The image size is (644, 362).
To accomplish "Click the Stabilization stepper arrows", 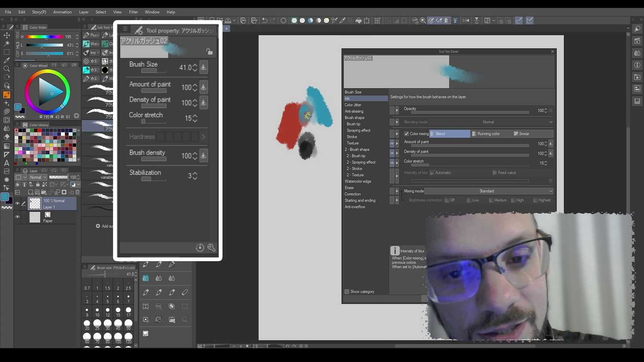I will (x=195, y=176).
